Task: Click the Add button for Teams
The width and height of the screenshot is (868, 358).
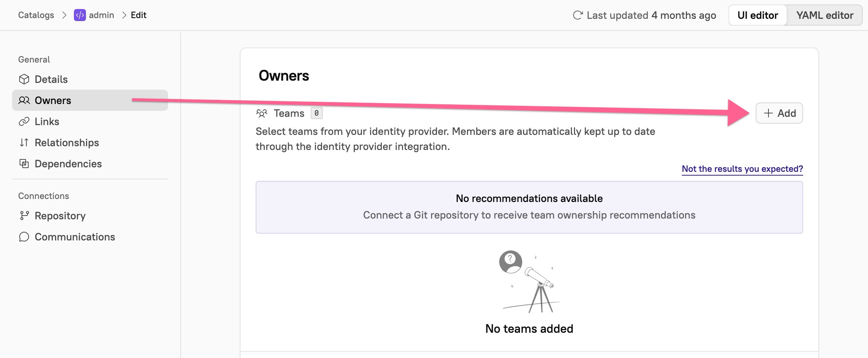Action: [x=779, y=113]
